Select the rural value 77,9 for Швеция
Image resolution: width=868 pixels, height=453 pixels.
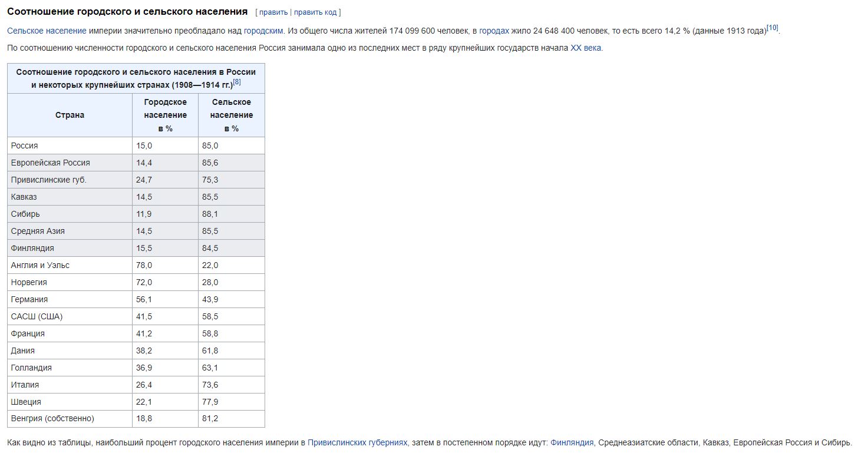pyautogui.click(x=210, y=402)
